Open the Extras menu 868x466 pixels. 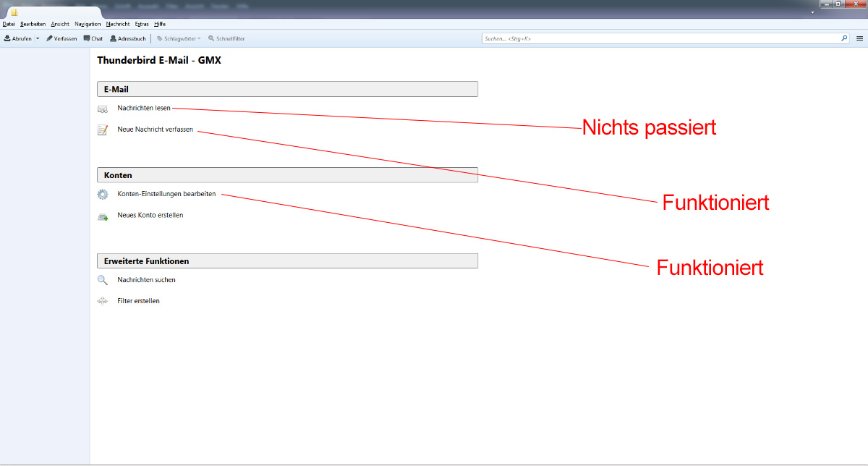click(142, 24)
